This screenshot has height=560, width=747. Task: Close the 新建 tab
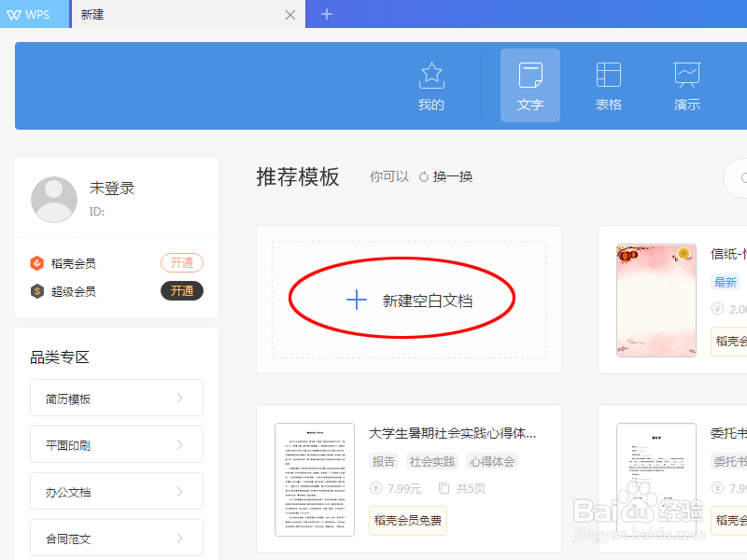coord(290,15)
